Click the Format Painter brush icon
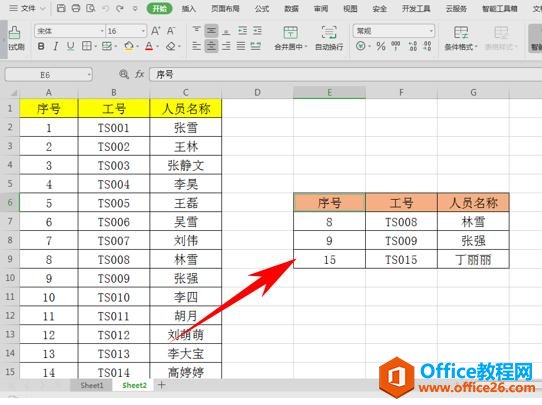The height and width of the screenshot is (405, 542). point(15,33)
